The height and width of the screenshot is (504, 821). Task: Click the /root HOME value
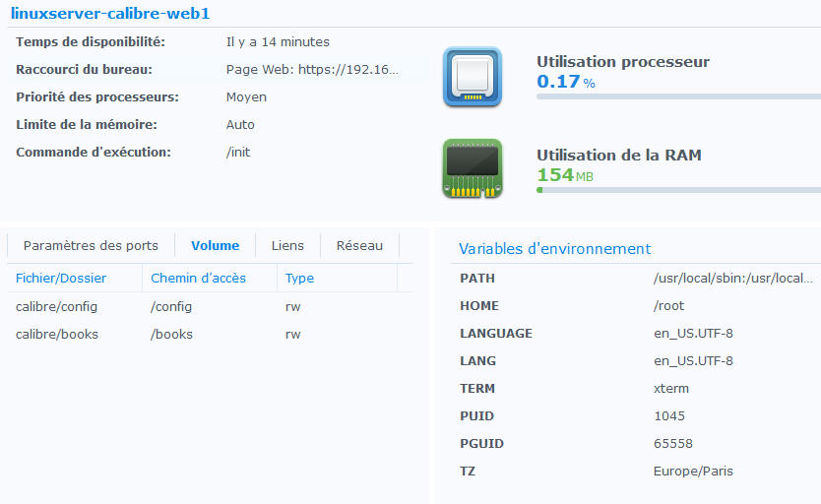(x=668, y=305)
